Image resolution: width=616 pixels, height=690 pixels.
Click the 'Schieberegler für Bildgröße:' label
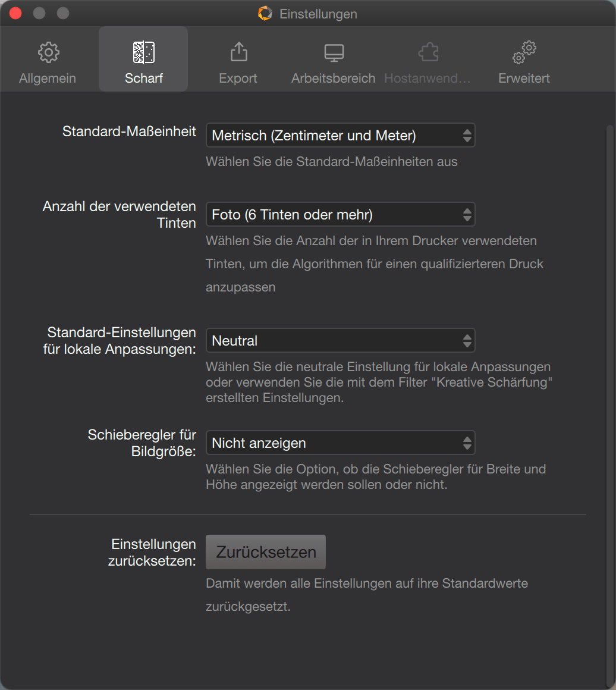(142, 443)
